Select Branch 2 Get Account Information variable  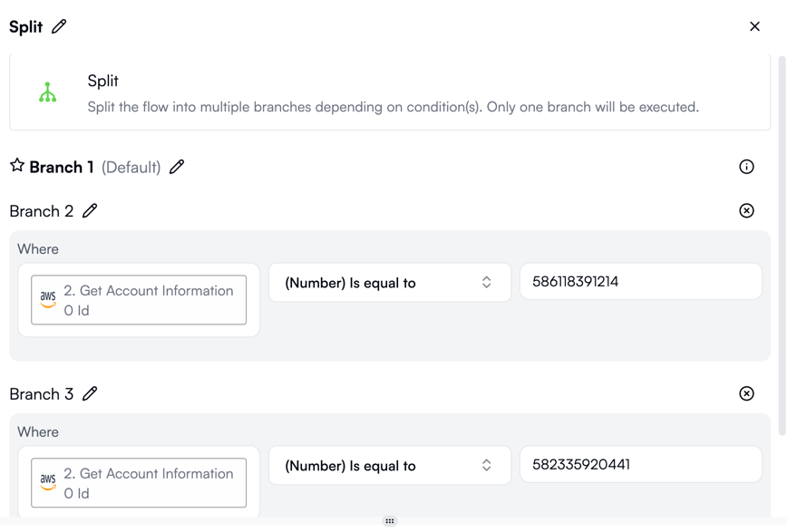(x=139, y=300)
